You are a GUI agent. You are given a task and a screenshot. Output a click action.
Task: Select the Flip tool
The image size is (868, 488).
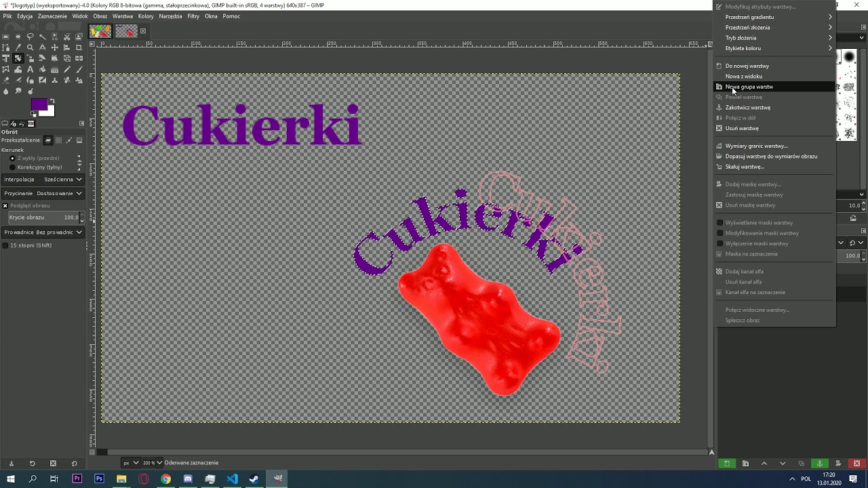(x=79, y=58)
